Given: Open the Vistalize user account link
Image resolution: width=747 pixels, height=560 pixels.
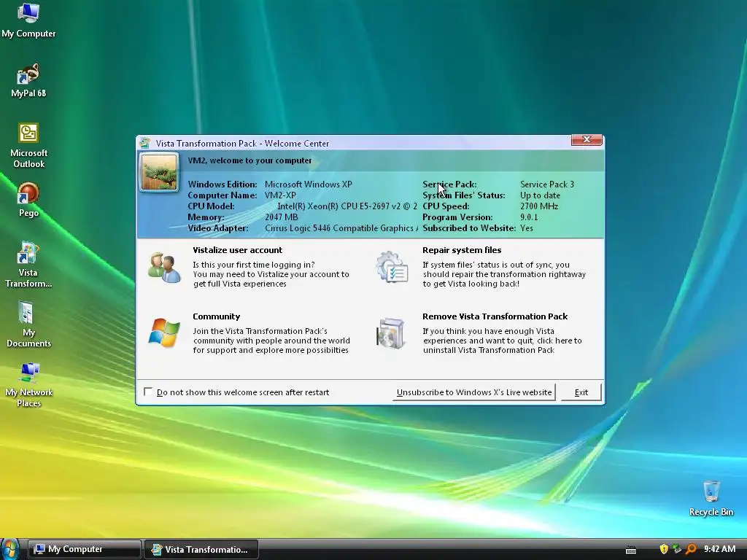Looking at the screenshot, I should click(x=237, y=250).
